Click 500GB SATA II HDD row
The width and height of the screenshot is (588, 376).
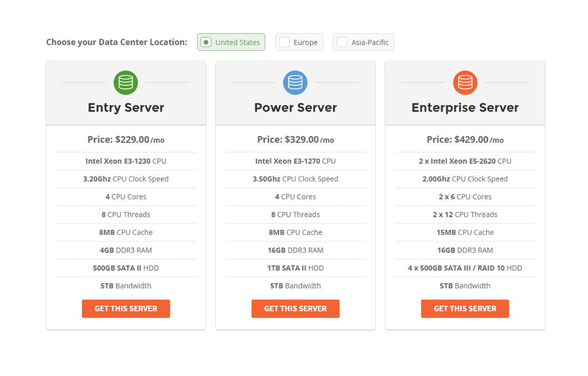(126, 268)
